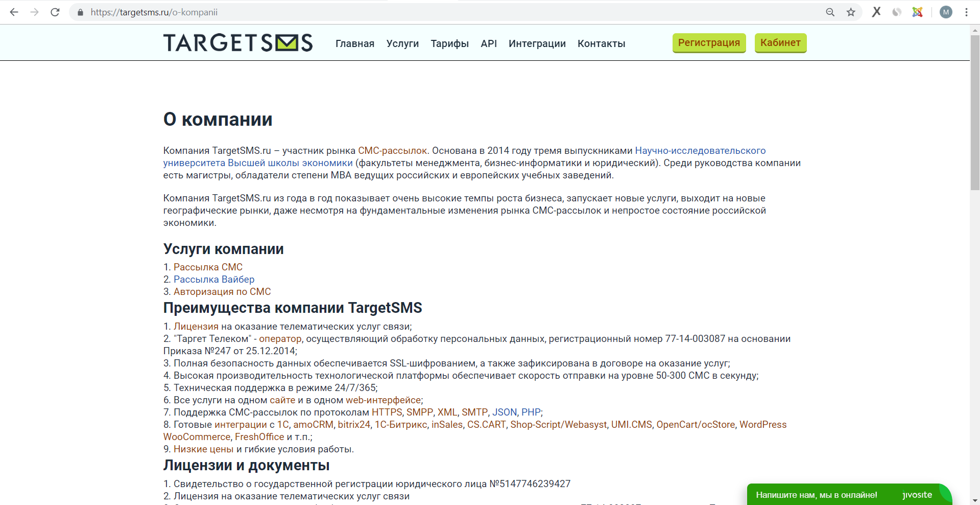The height and width of the screenshot is (505, 980).
Task: Open Chrome three-dot menu
Action: 966,12
